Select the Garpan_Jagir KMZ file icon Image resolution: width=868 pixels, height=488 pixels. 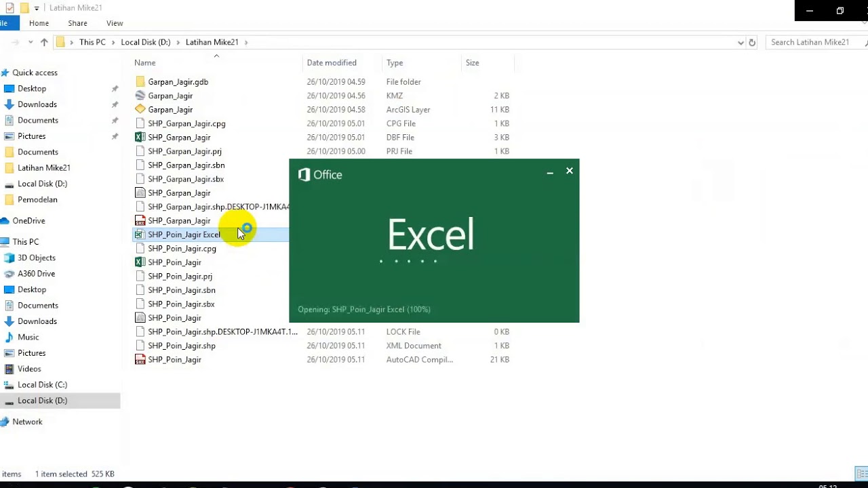(140, 96)
